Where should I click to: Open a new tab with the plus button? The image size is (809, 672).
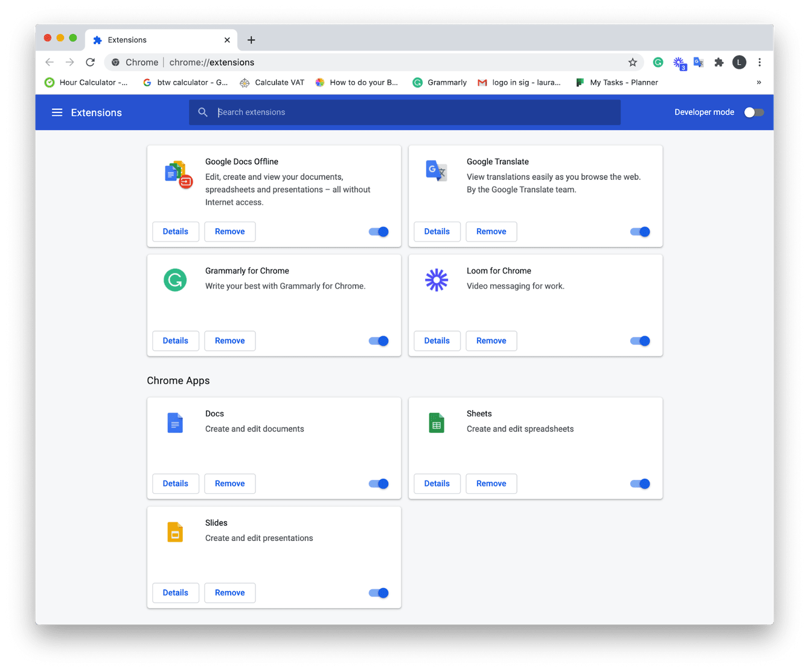pyautogui.click(x=251, y=40)
